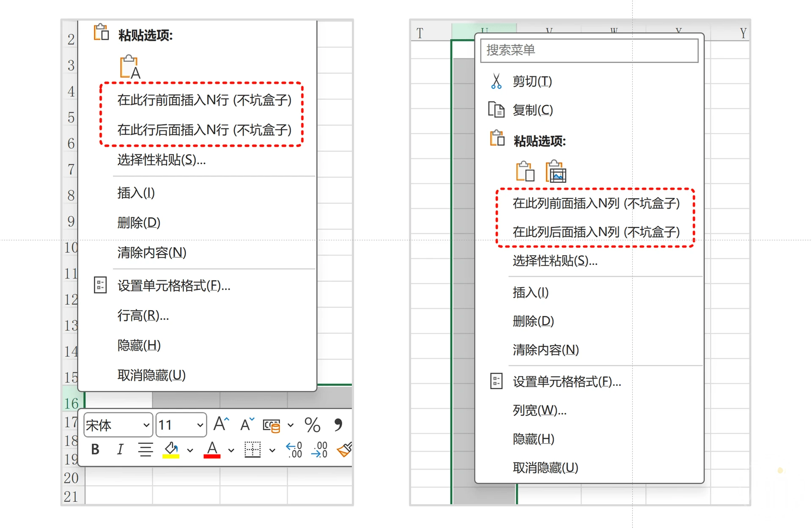Click the Decrease Decimal icon
This screenshot has width=812, height=528.
coord(319,450)
